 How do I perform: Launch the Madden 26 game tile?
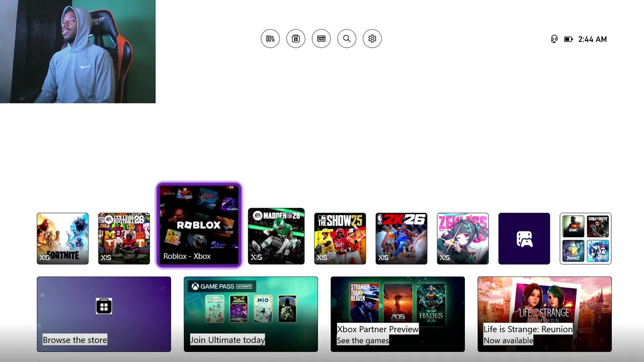276,236
